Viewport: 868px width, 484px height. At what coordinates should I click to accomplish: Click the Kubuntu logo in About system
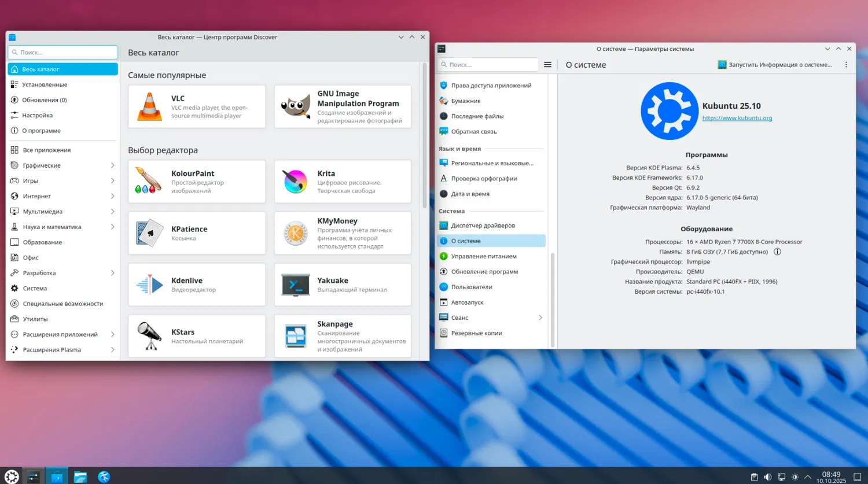point(670,111)
